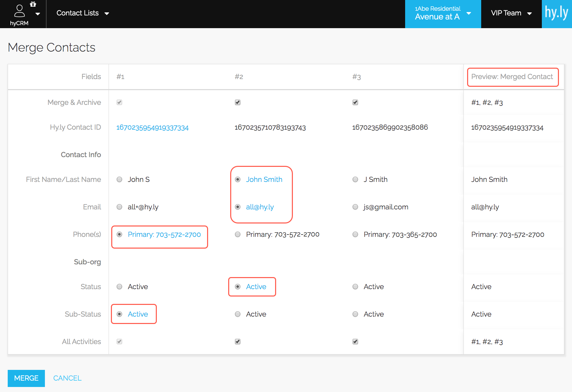
Task: Click the CANCEL link
Action: [x=67, y=378]
